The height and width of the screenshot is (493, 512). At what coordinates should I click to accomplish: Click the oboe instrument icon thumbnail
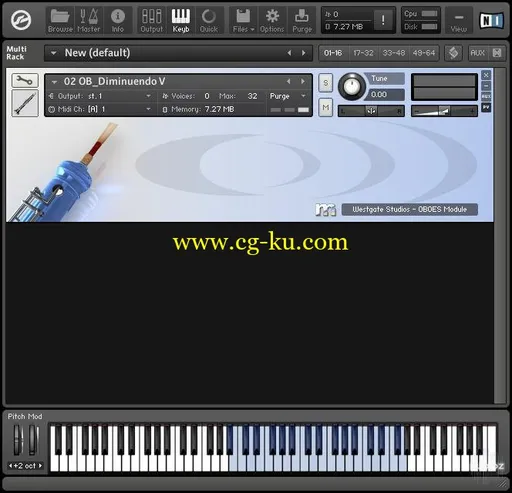click(x=25, y=103)
